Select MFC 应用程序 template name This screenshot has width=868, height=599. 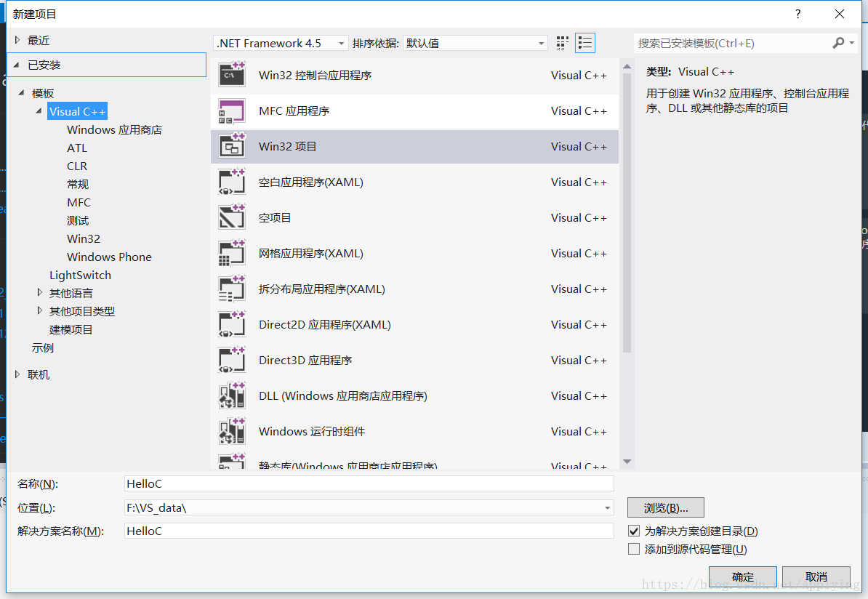coord(294,110)
